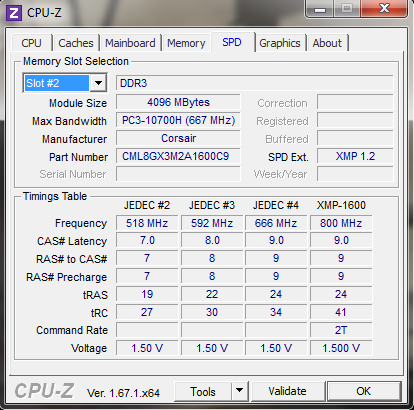Click the 518 MHz JEDEC #2 frequency

(147, 223)
